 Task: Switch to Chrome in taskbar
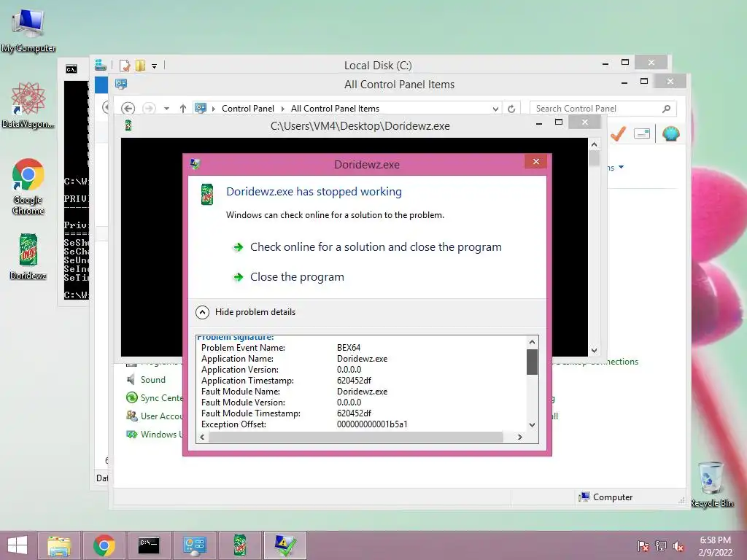[104, 545]
